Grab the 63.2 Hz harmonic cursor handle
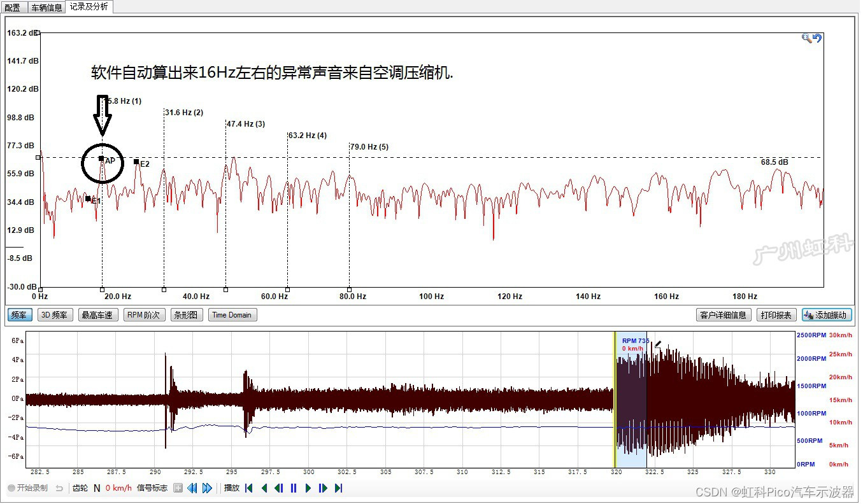 click(287, 290)
